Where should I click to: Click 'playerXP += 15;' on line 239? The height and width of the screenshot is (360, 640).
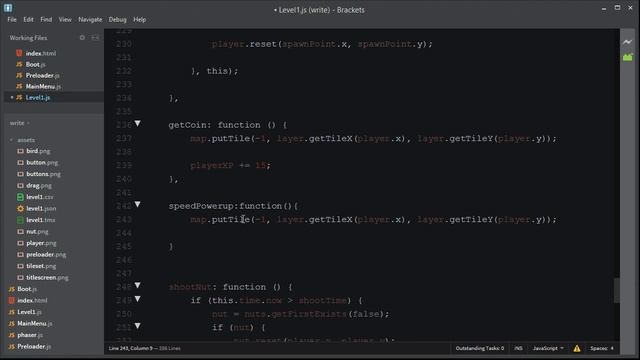click(x=230, y=165)
